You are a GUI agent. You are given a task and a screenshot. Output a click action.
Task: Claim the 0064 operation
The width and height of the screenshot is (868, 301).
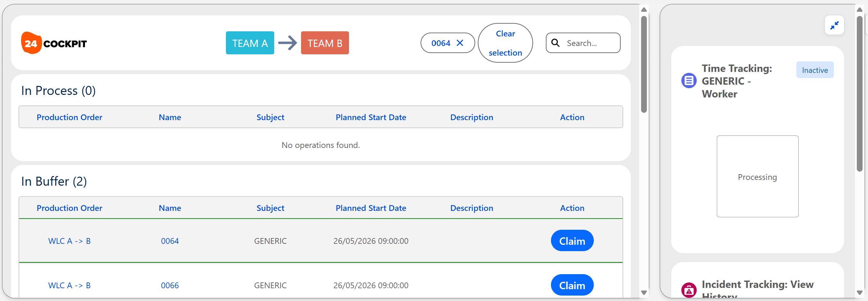click(572, 241)
